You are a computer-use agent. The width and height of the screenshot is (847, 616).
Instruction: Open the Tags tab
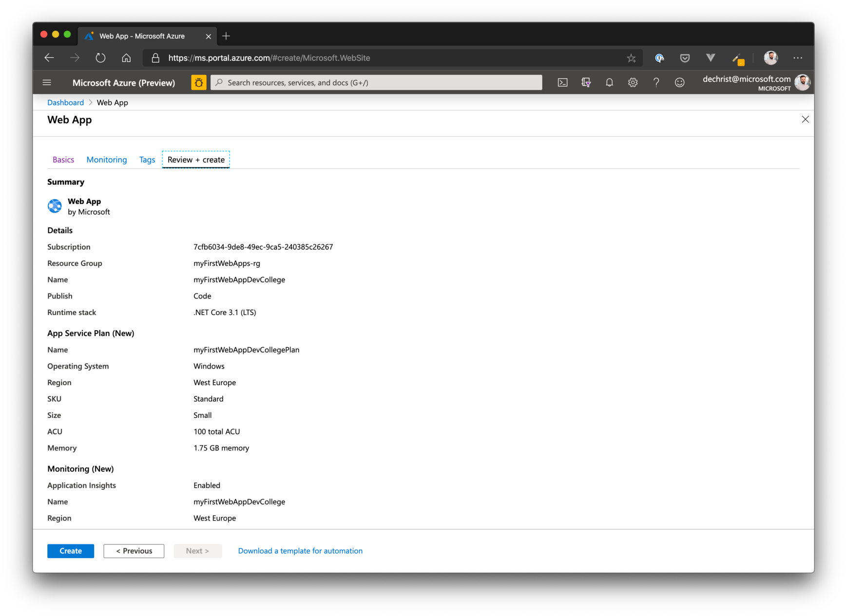click(x=147, y=160)
